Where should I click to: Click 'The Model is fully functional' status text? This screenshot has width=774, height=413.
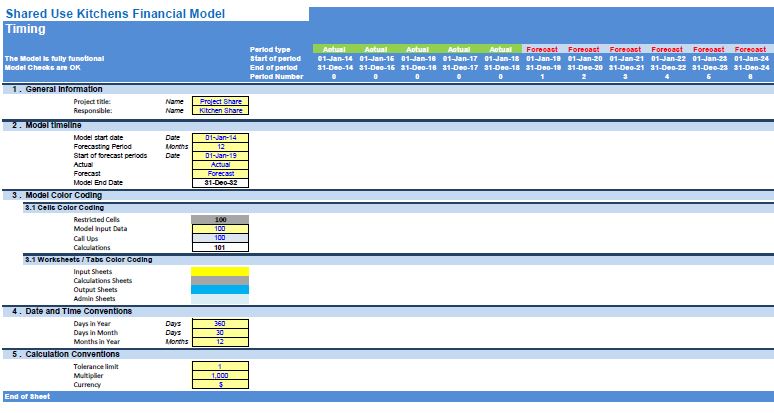tap(54, 58)
